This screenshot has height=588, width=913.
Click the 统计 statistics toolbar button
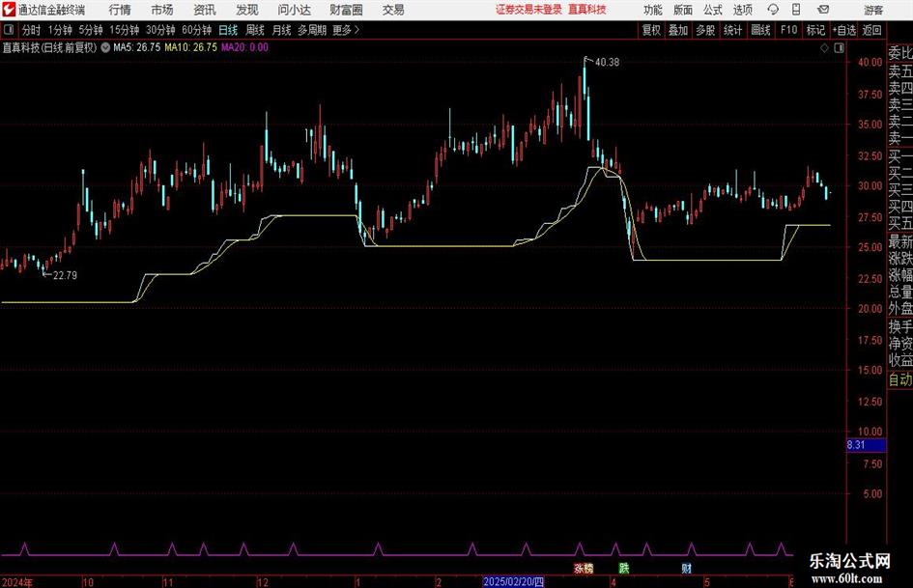point(732,30)
